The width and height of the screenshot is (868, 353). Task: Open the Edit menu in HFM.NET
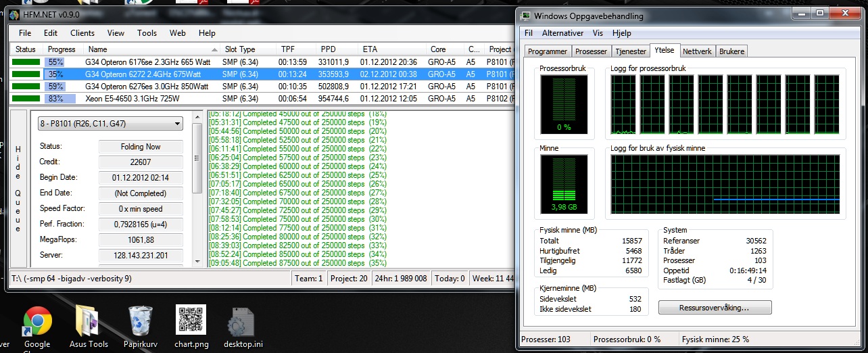tap(51, 33)
